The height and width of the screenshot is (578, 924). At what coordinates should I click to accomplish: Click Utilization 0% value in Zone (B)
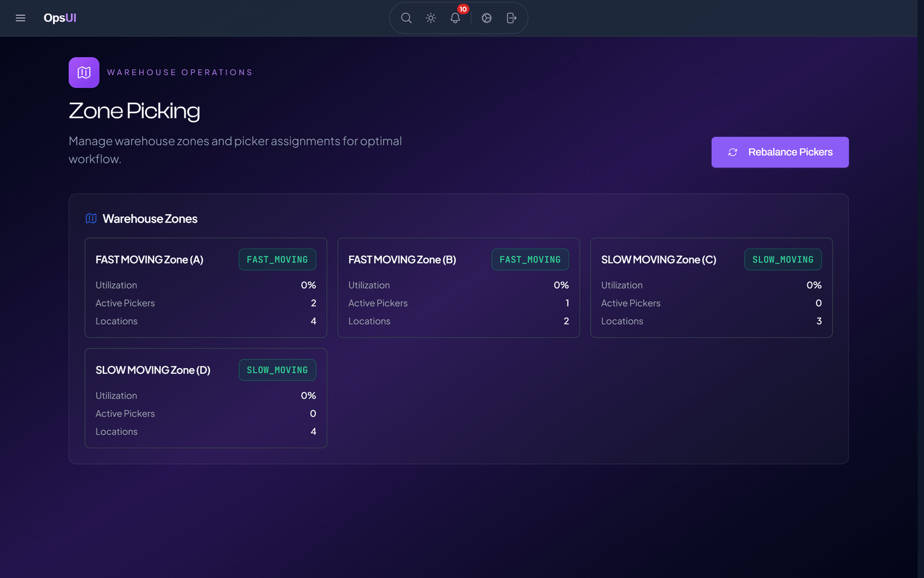561,285
